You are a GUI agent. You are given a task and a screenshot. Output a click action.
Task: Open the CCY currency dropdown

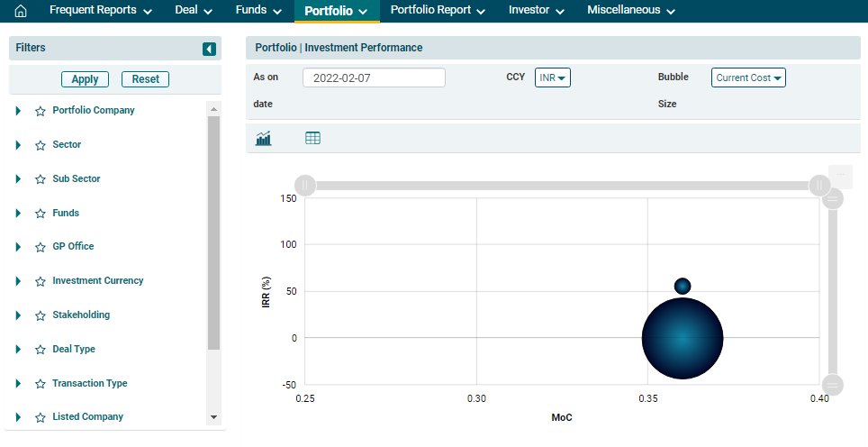552,78
